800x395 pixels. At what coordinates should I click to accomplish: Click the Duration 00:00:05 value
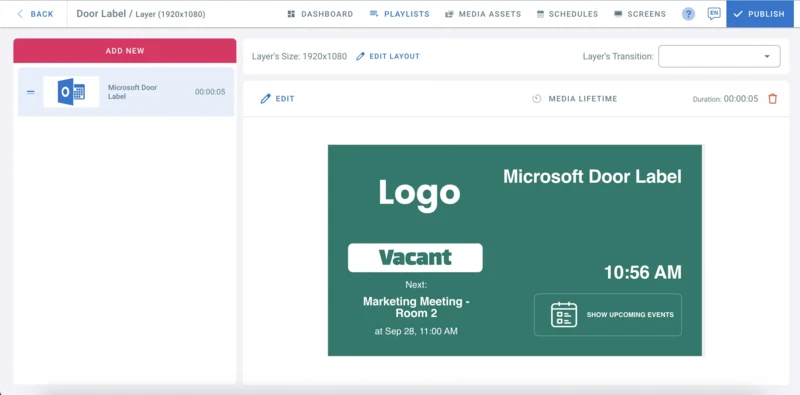pos(741,99)
